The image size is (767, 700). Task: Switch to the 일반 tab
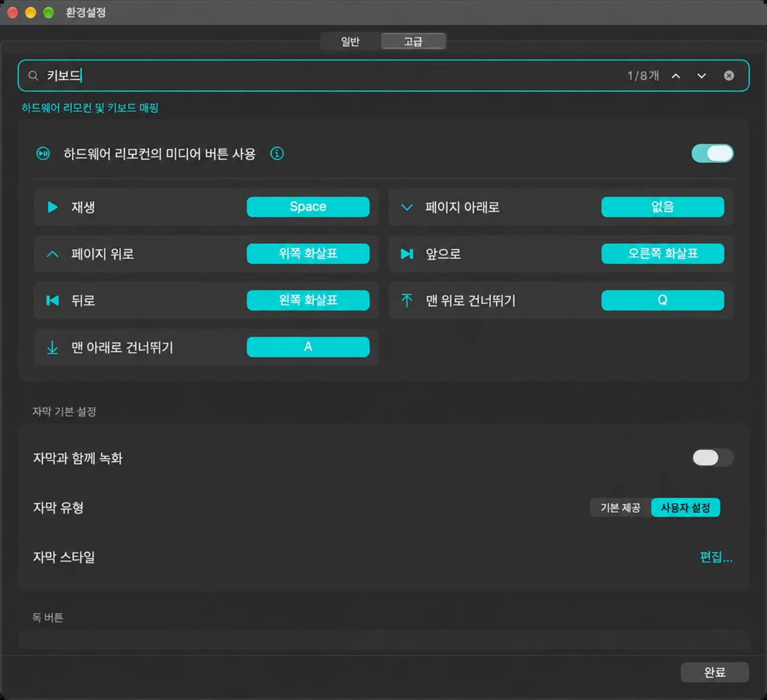[350, 42]
